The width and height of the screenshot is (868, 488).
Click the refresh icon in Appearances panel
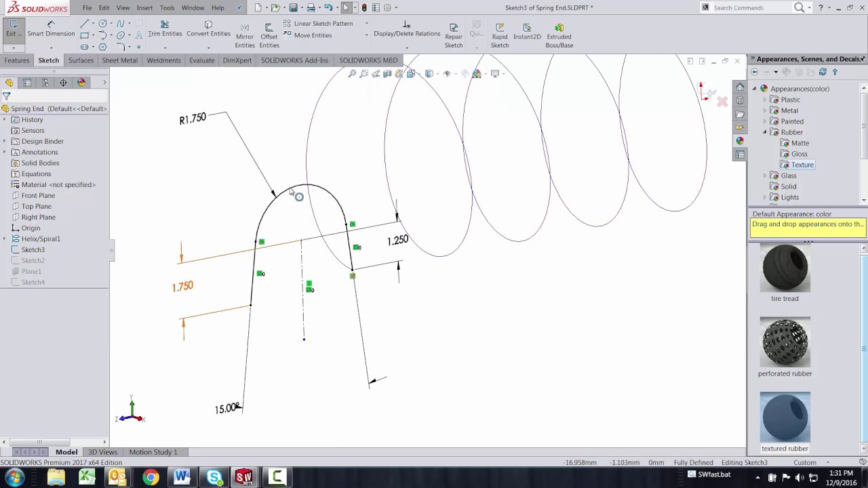pos(823,72)
